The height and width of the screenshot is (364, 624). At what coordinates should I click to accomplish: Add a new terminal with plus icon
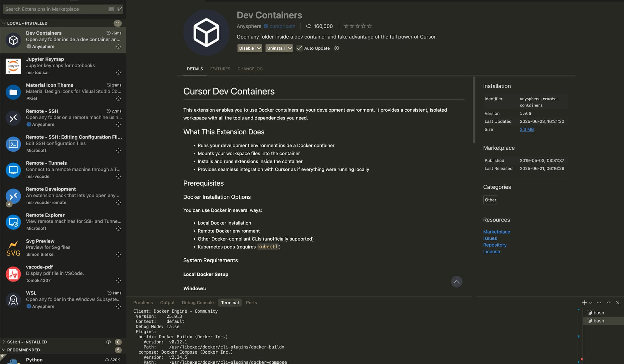(x=584, y=303)
